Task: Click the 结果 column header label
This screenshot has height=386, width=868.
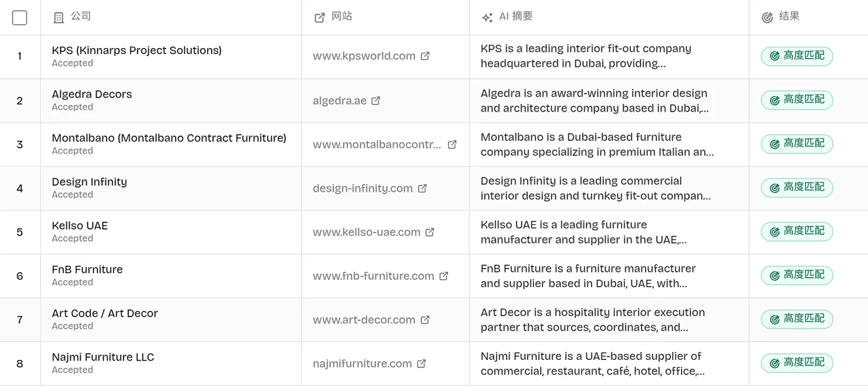Action: [789, 17]
